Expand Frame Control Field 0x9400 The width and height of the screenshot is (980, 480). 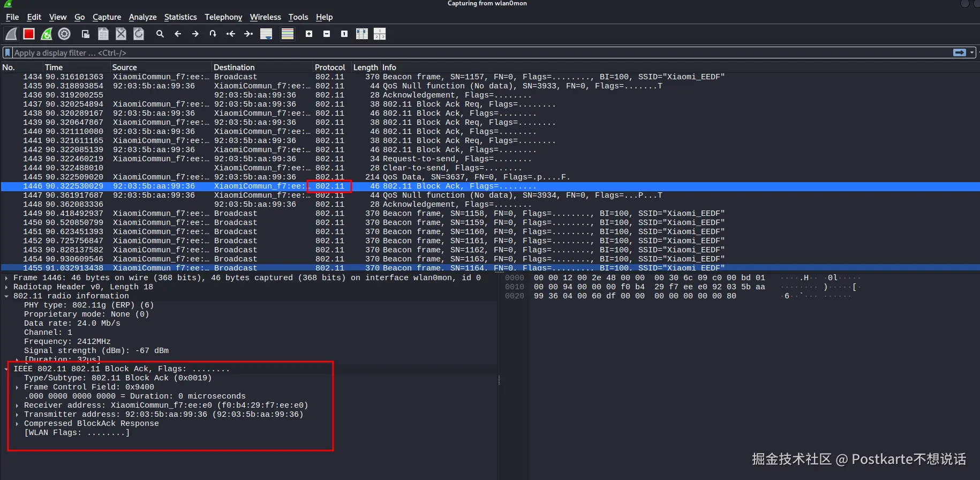coord(17,387)
